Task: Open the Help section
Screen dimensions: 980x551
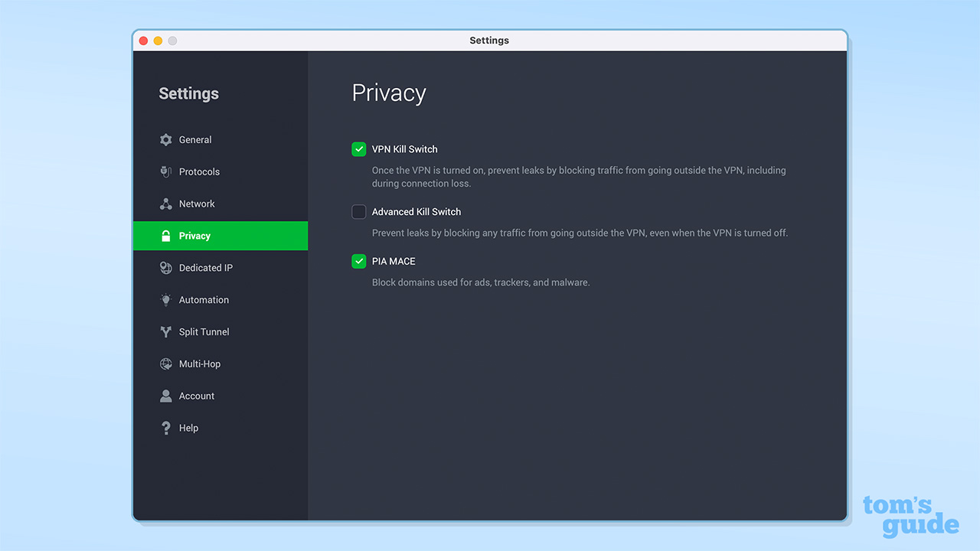Action: click(x=189, y=428)
